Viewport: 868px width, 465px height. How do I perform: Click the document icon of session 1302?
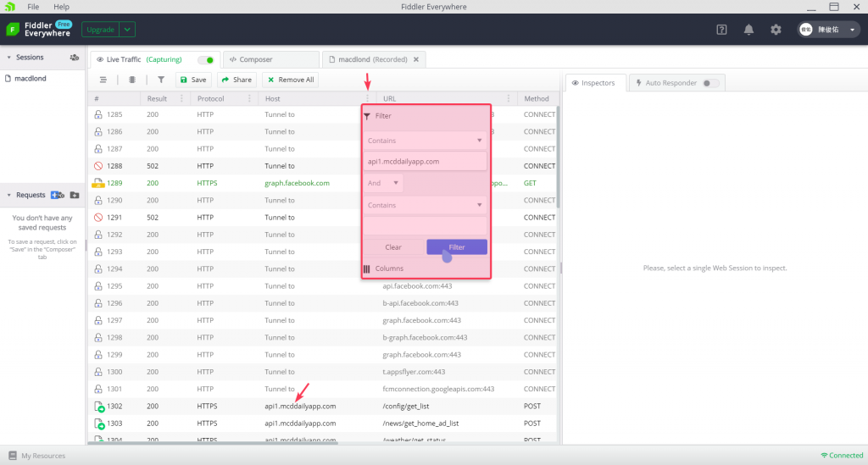pos(99,407)
